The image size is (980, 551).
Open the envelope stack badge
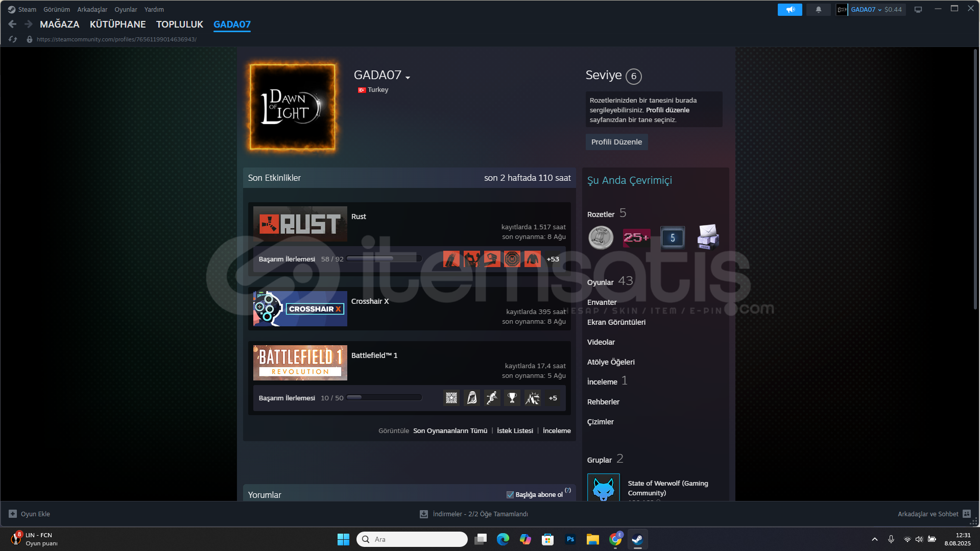(708, 237)
